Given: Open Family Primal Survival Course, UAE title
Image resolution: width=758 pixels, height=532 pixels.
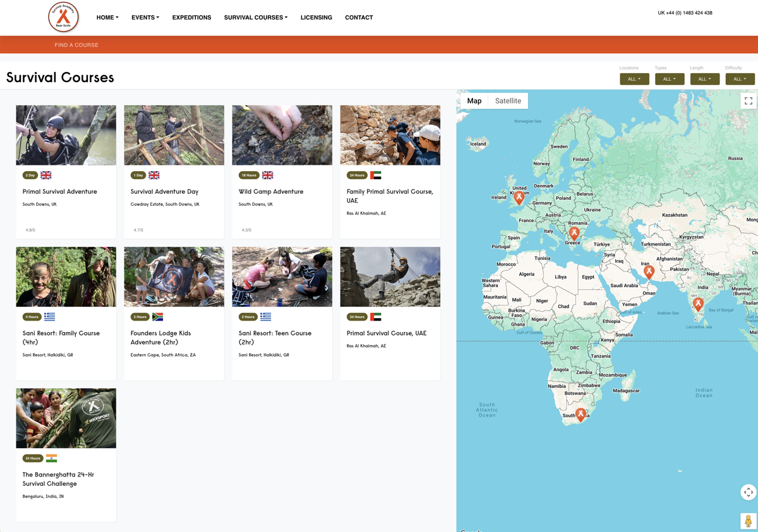Looking at the screenshot, I should 390,196.
